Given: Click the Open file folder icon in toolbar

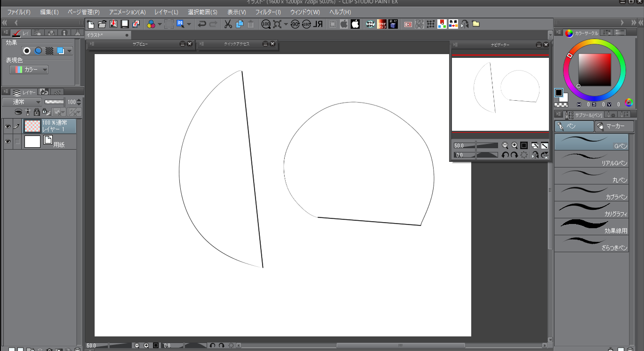Looking at the screenshot, I should click(x=102, y=24).
